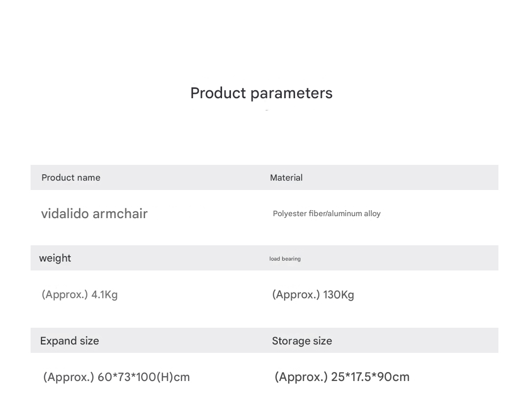Click the (Approx.) prefix before 130Kg

pos(296,294)
